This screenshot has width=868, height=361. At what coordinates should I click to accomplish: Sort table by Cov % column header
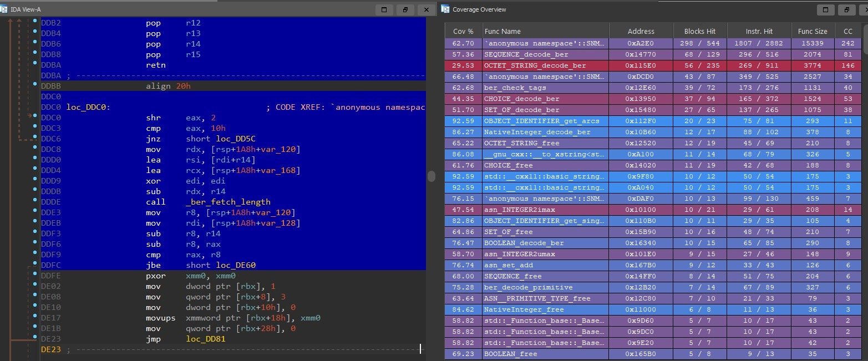tap(463, 32)
